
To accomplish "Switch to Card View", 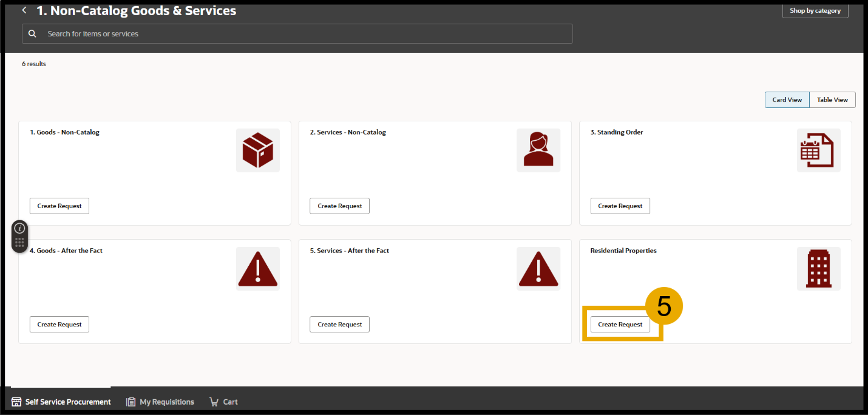I will tap(787, 100).
